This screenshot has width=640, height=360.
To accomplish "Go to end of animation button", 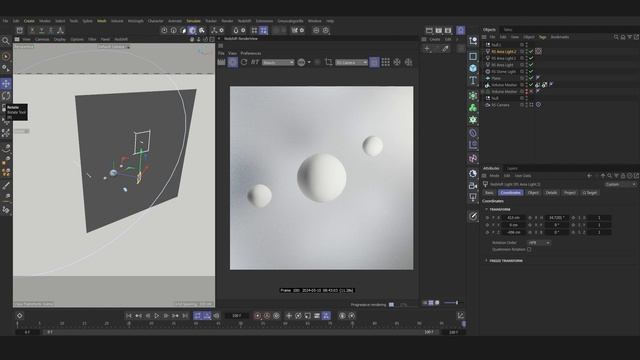I will (185, 316).
